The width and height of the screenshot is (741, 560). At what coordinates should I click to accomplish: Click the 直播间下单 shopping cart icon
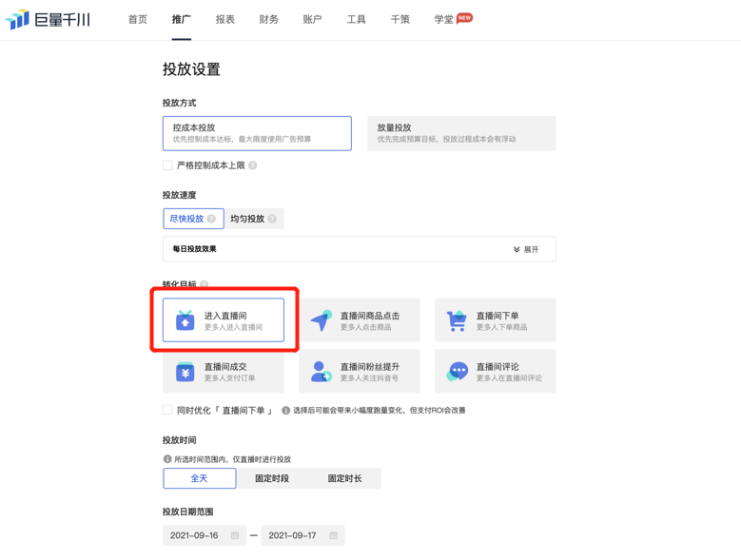(457, 320)
